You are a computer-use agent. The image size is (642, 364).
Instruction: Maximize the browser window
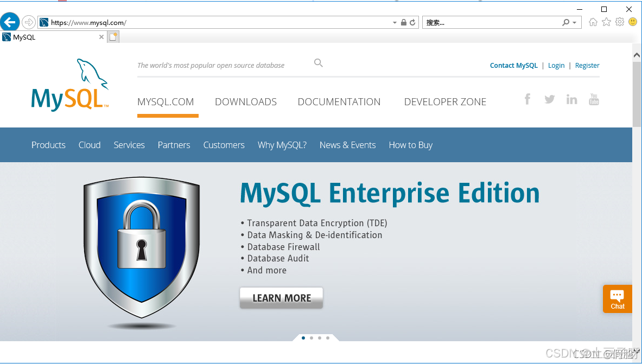click(x=604, y=9)
